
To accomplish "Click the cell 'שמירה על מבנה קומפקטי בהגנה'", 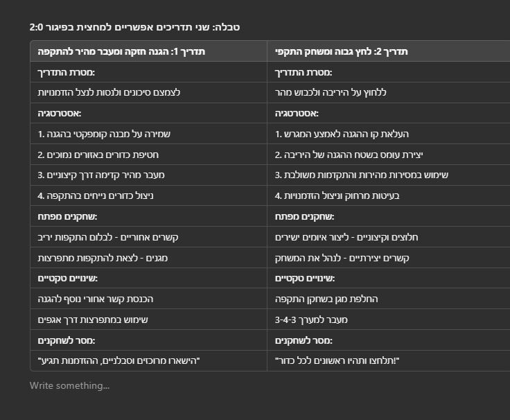I will click(148, 134).
